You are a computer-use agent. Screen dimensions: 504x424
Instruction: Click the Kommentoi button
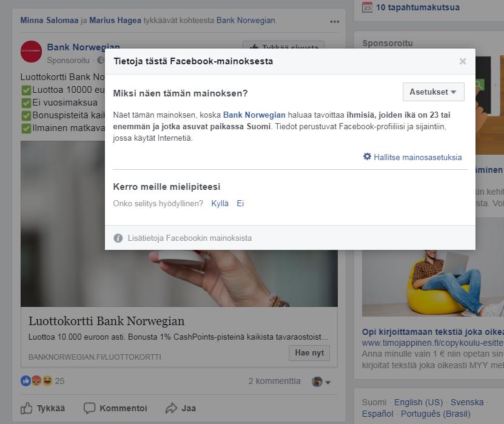[115, 408]
